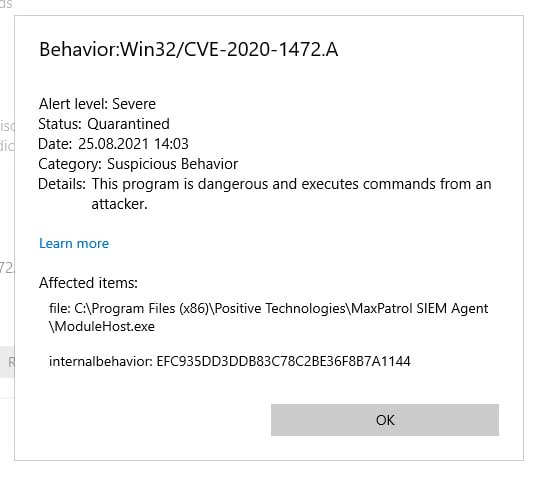This screenshot has height=481, width=535.
Task: Select the Positive Technologies file path line
Action: point(269,308)
